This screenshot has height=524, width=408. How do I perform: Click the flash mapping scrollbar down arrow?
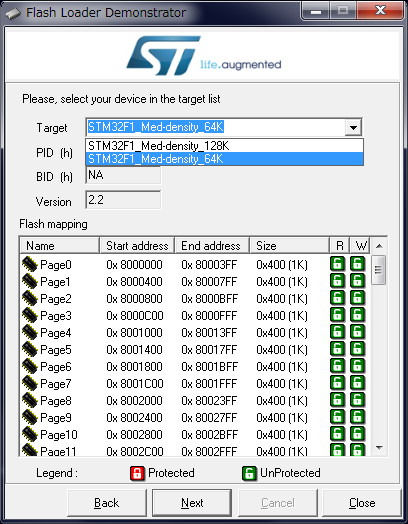point(379,447)
